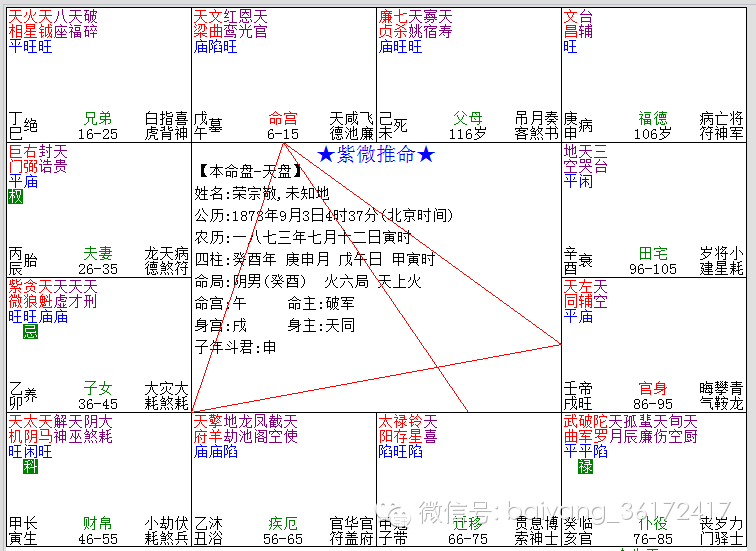Click the 子女 palace label
Image resolution: width=756 pixels, height=551 pixels.
[x=98, y=388]
